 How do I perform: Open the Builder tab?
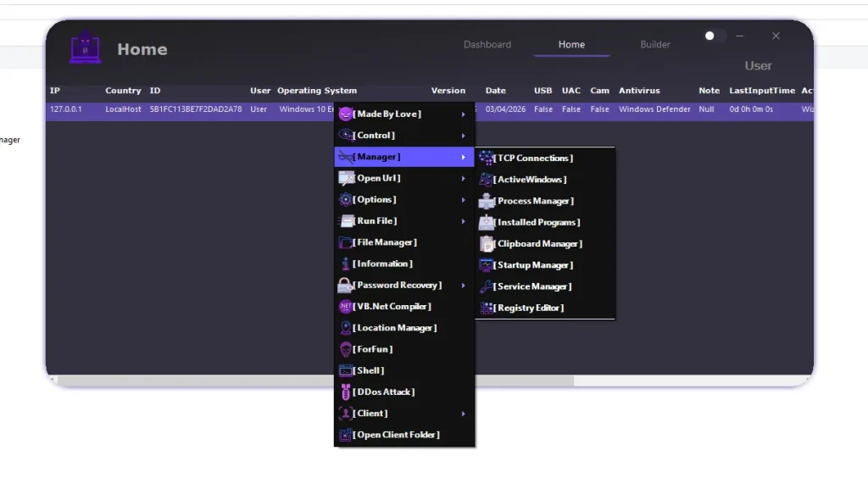(654, 44)
